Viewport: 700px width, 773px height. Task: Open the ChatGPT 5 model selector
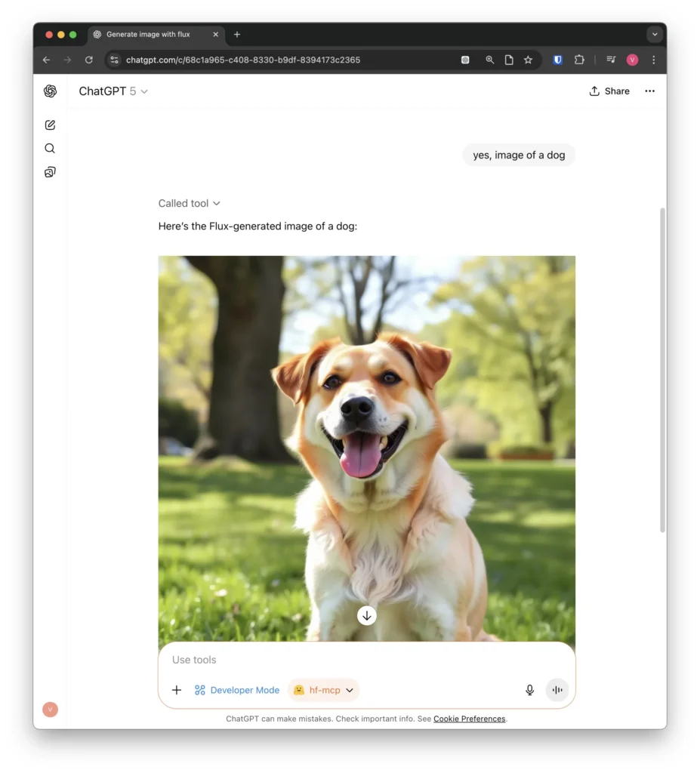point(113,91)
